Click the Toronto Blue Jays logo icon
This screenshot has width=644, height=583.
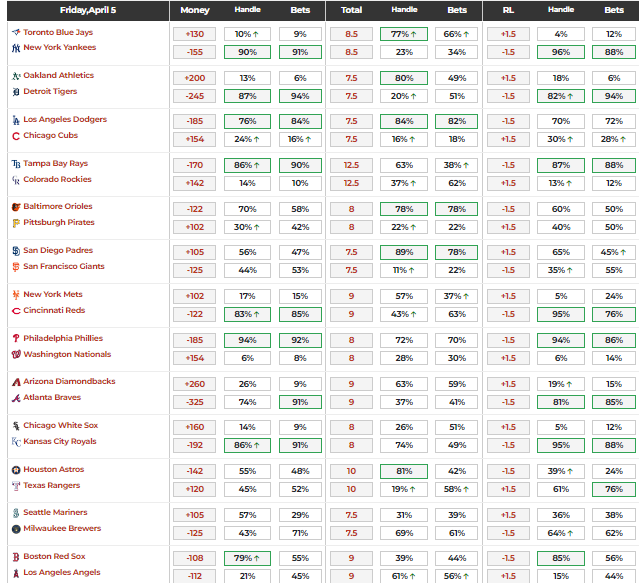[16, 32]
